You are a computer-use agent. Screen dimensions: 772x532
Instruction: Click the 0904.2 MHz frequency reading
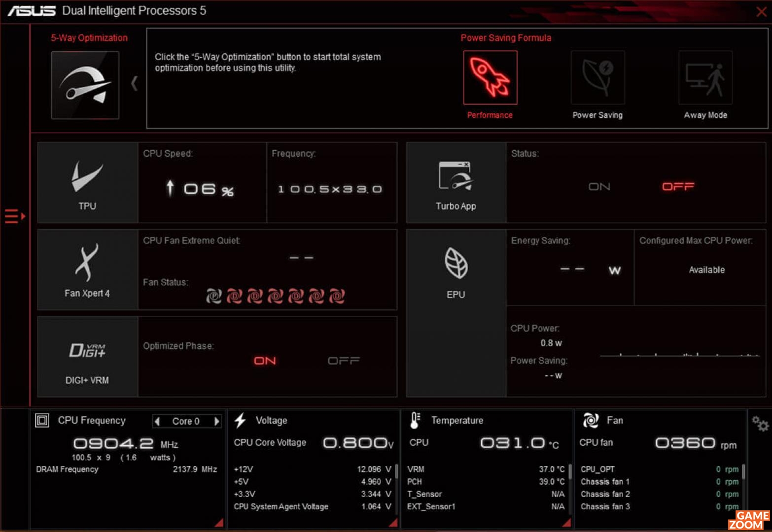tap(126, 444)
